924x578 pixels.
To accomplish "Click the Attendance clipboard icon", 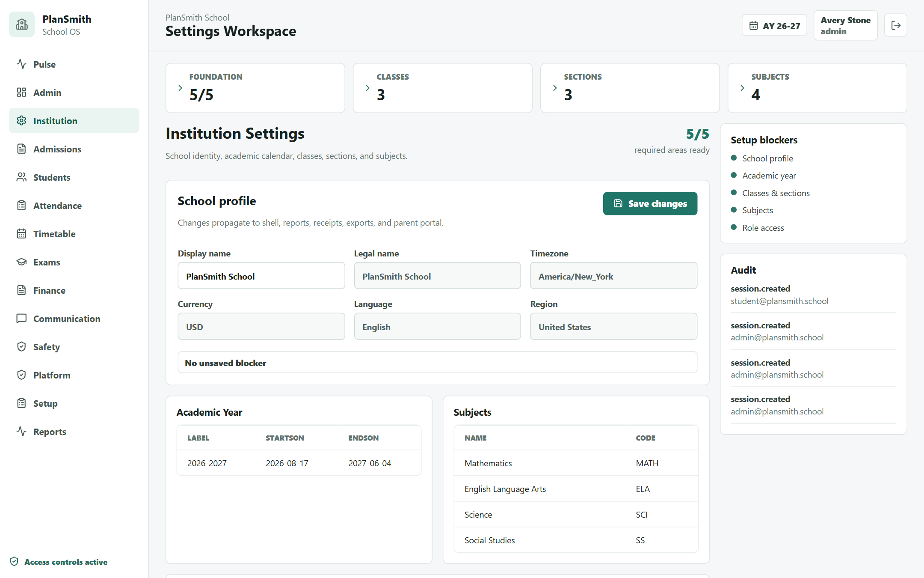I will [x=21, y=206].
